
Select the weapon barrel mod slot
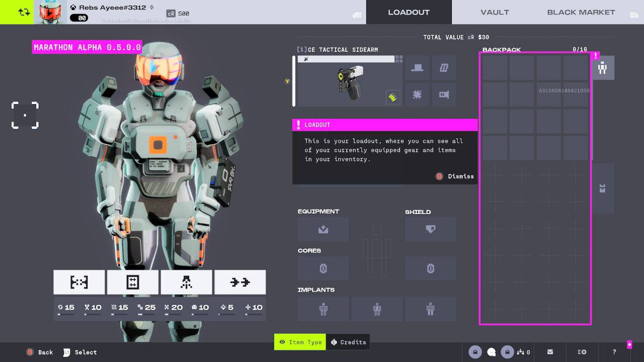point(444,95)
